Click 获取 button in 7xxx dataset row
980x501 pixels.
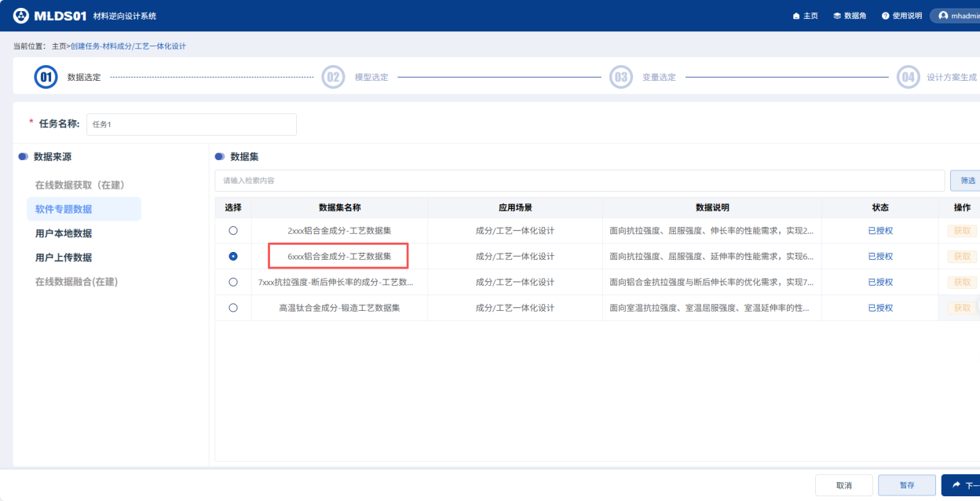(x=961, y=282)
